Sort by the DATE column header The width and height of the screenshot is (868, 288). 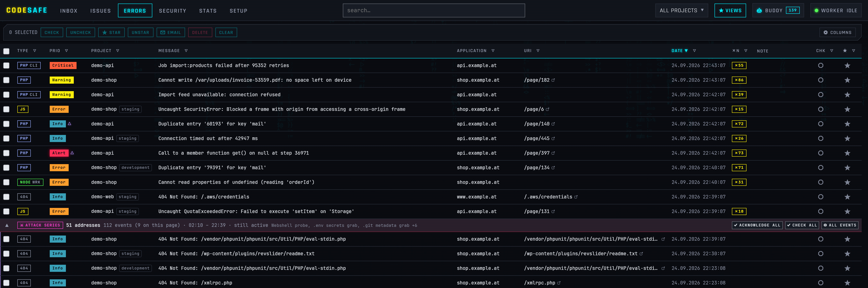coord(679,50)
